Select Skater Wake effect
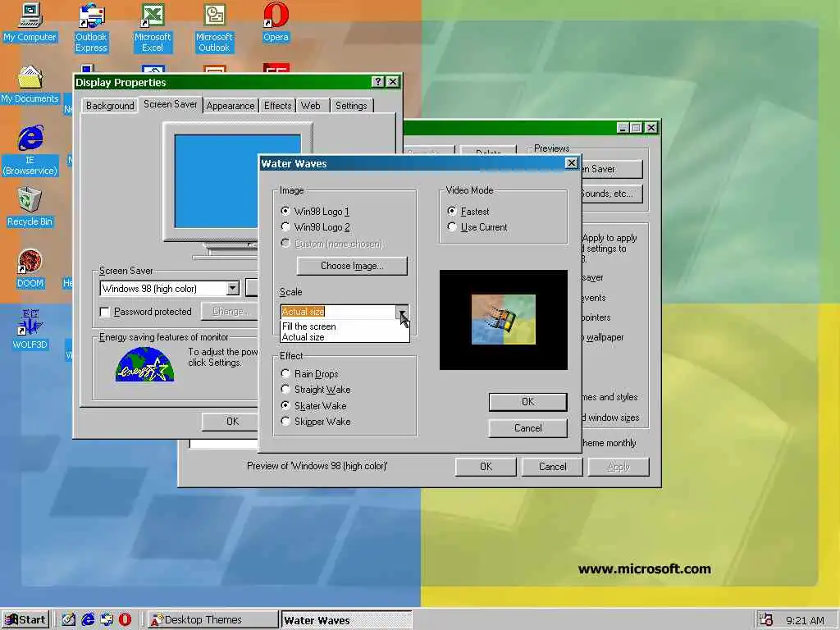The image size is (840, 630). click(x=314, y=405)
